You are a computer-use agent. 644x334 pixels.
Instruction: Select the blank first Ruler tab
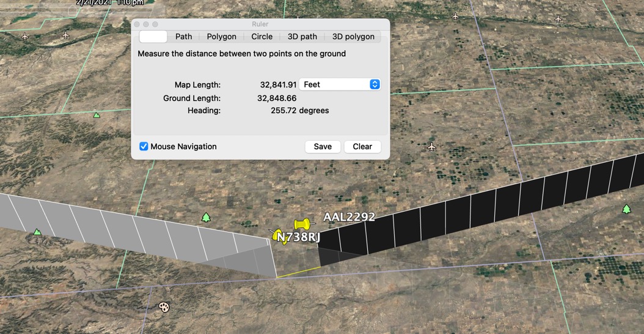pyautogui.click(x=153, y=37)
